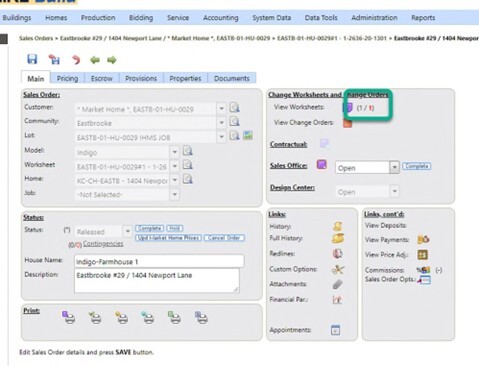Click the last print icon in Print section
This screenshot has width=479, height=366.
click(x=201, y=317)
